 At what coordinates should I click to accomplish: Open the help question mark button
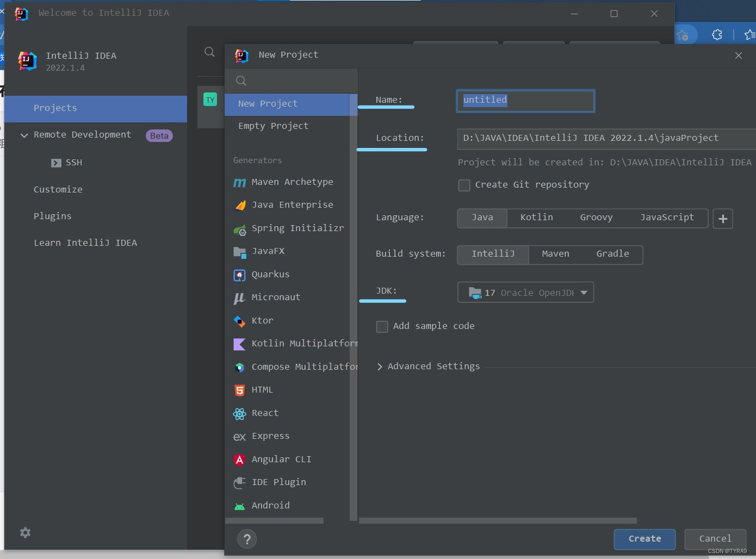tap(247, 539)
